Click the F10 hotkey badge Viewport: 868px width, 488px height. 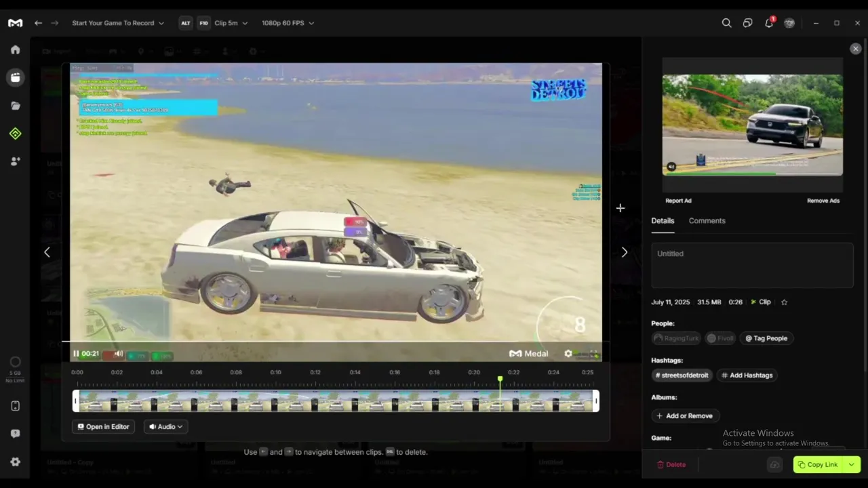coord(203,23)
